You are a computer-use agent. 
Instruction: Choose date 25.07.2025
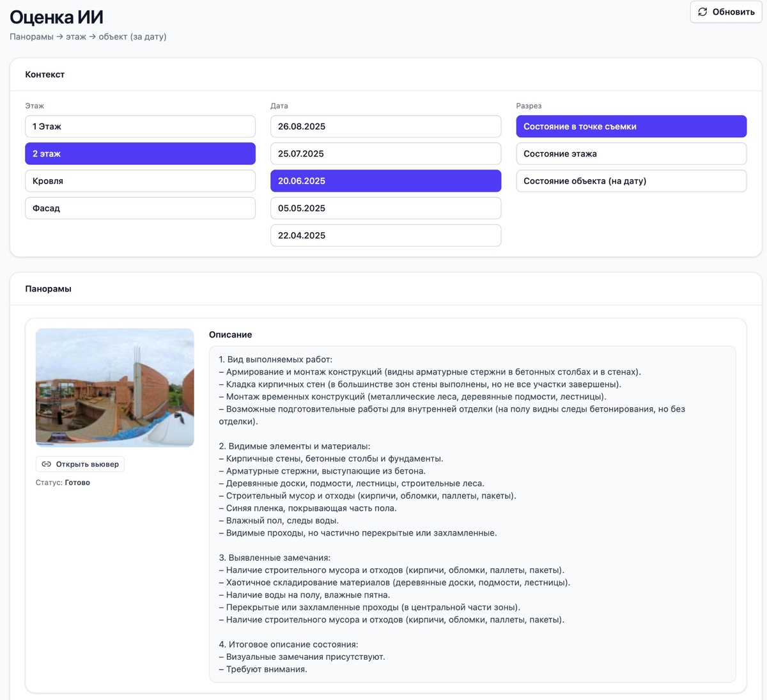pyautogui.click(x=385, y=153)
